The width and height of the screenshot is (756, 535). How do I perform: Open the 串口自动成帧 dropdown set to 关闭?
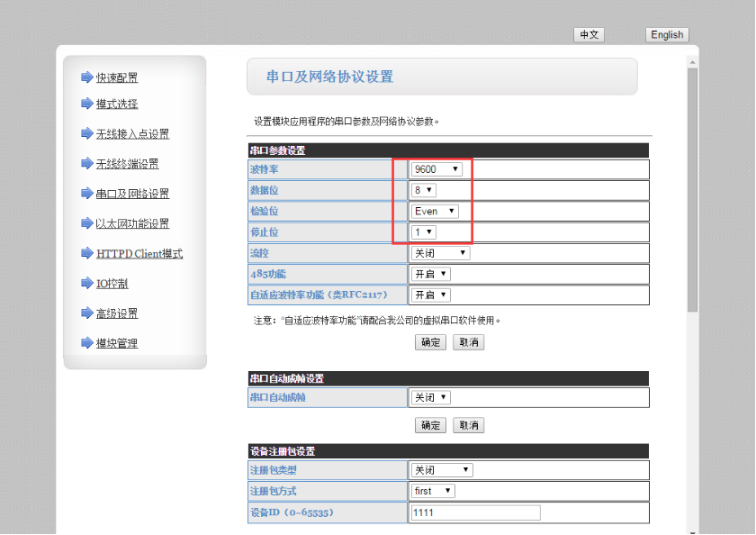pos(430,397)
